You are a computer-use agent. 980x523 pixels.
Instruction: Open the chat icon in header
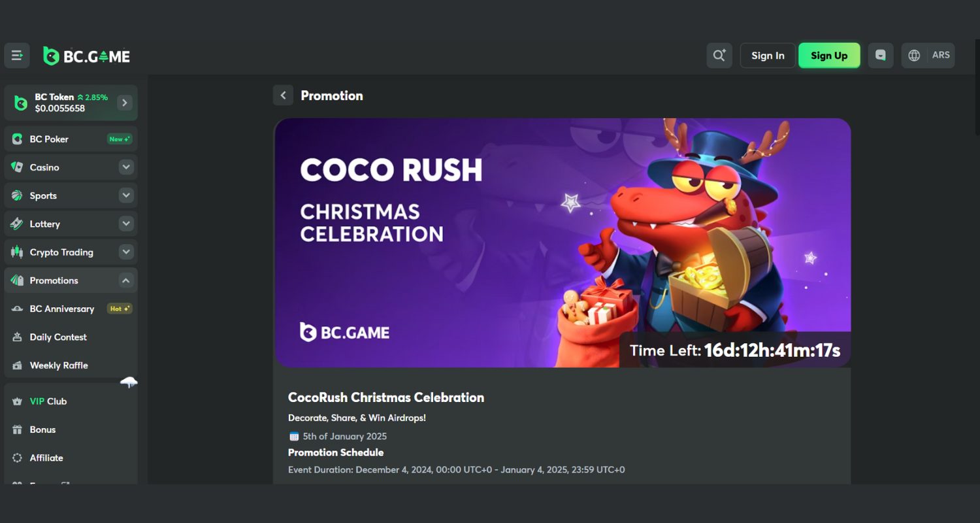(881, 56)
